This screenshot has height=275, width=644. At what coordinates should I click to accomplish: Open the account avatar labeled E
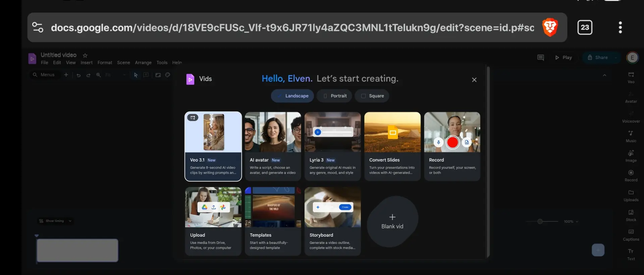633,57
